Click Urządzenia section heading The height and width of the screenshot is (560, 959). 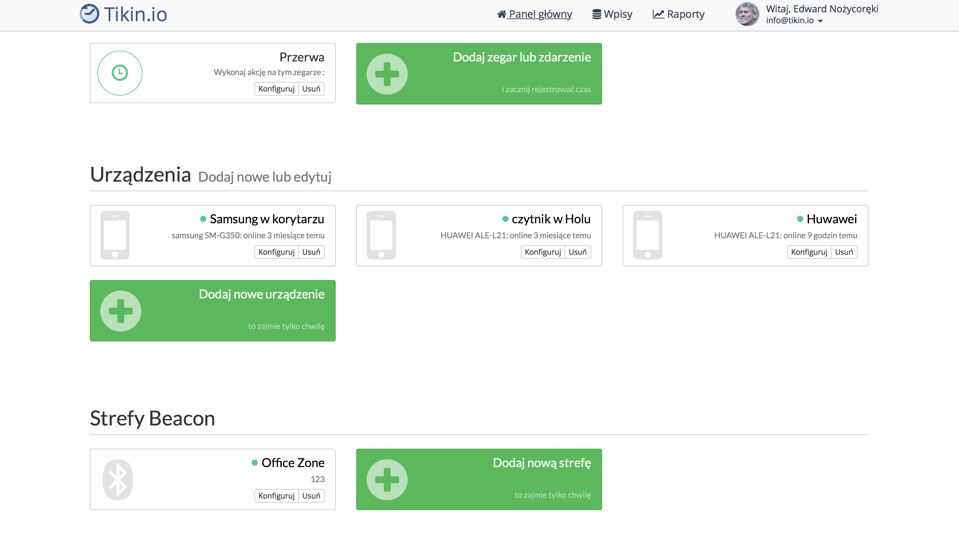[140, 175]
